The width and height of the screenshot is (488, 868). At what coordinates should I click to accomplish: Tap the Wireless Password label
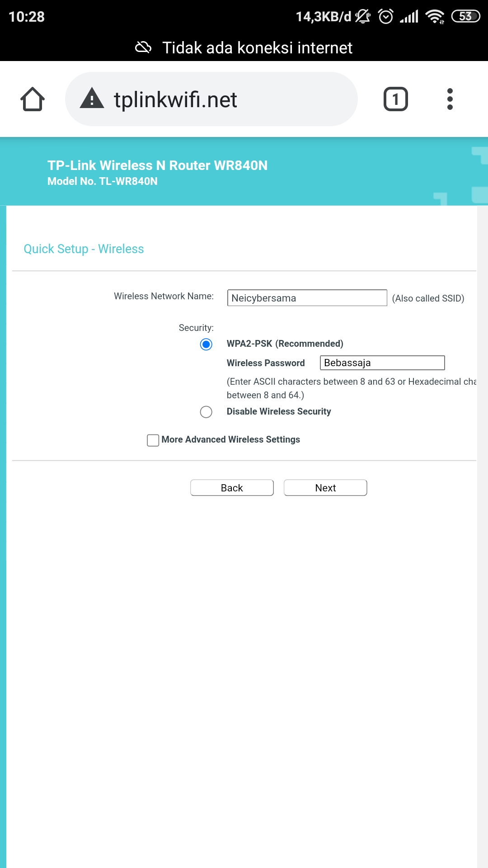point(266,363)
